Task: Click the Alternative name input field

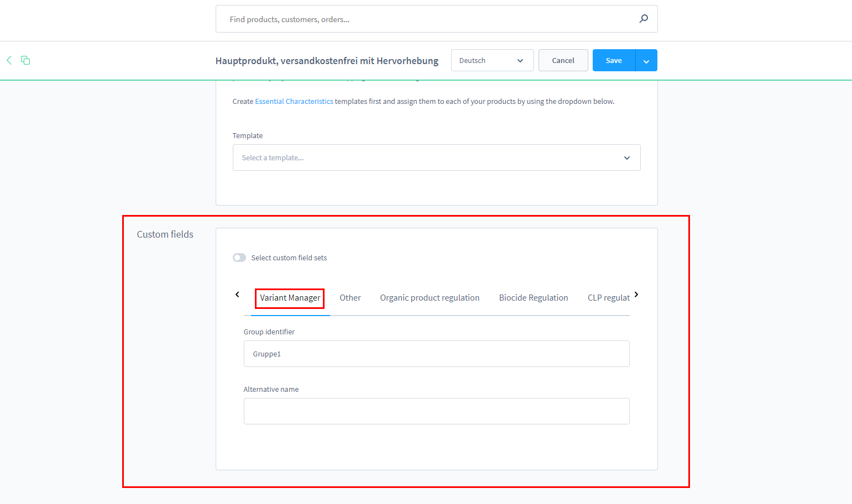Action: 436,411
